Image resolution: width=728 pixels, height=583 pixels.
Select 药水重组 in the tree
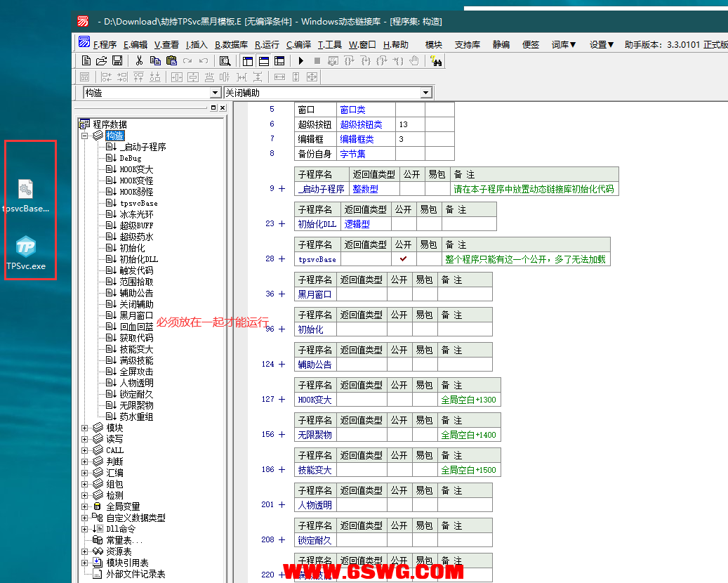tap(136, 417)
